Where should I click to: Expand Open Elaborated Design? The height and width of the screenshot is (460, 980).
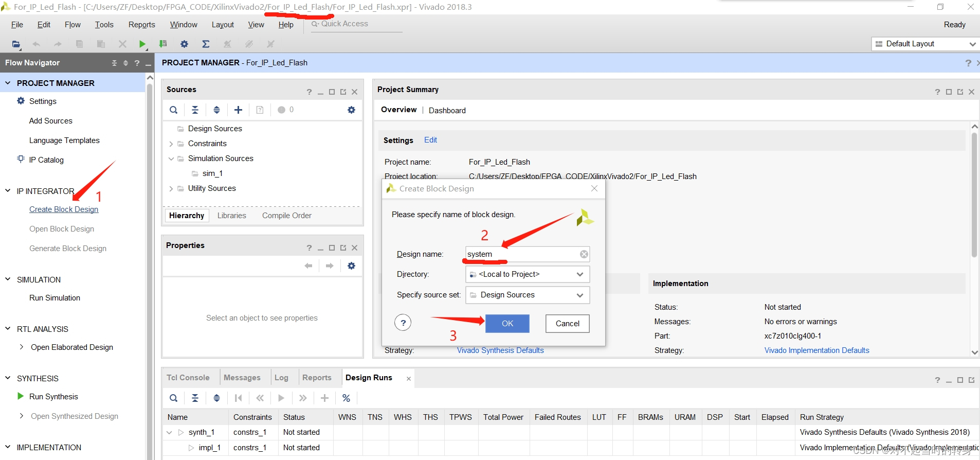pos(22,347)
